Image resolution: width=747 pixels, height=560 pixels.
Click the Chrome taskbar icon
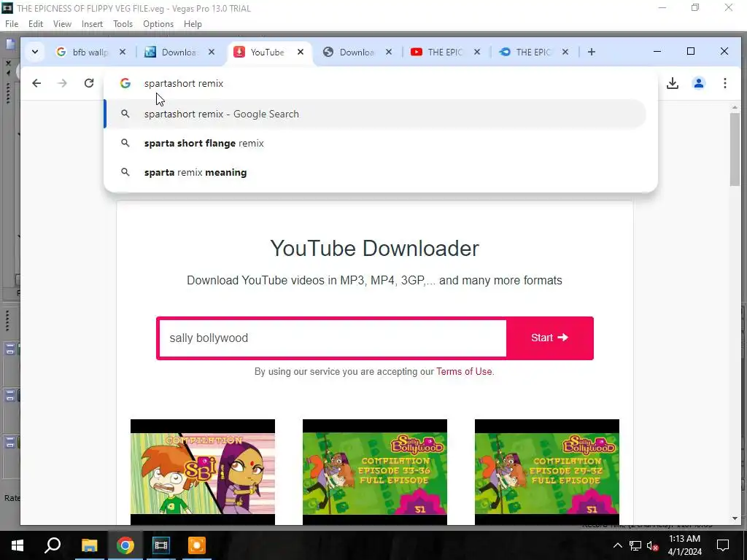(125, 545)
